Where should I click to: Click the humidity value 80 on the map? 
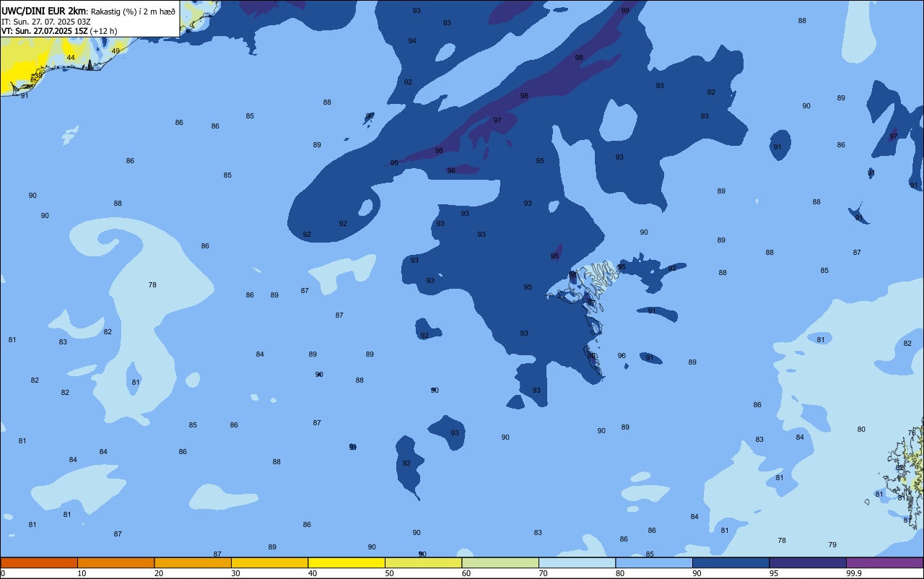(x=861, y=429)
